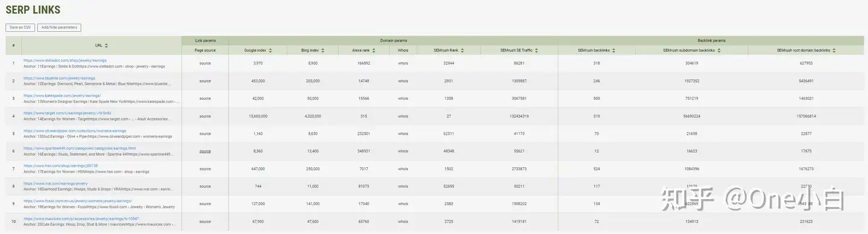Select SEMrush Rank value 62311
Image resolution: width=868 pixels, height=234 pixels.
tap(448, 134)
